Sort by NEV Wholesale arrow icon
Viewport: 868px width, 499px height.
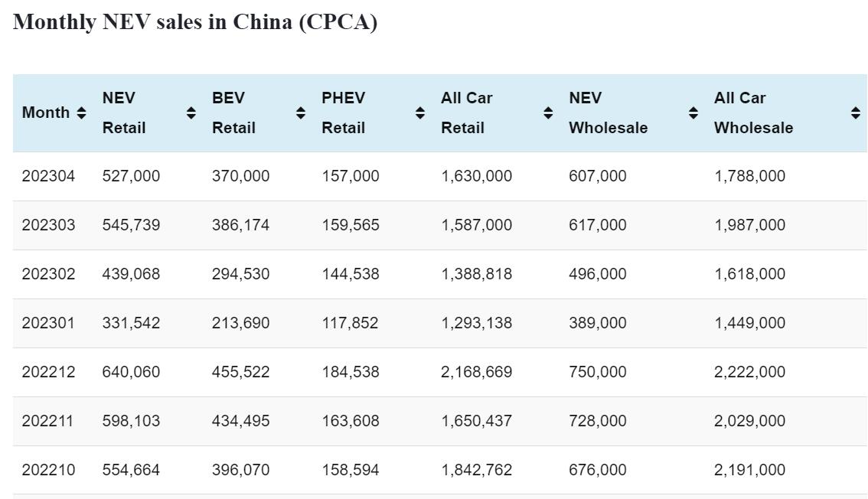point(693,113)
